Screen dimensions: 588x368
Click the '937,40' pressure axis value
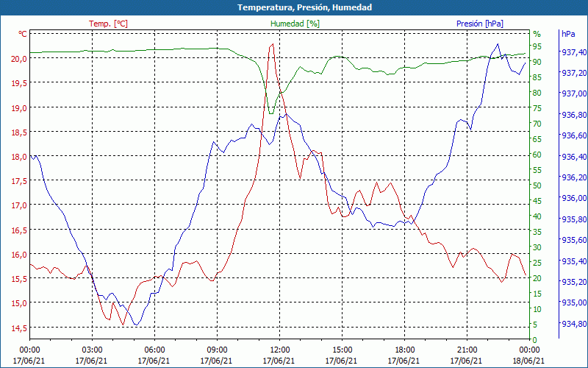point(574,52)
